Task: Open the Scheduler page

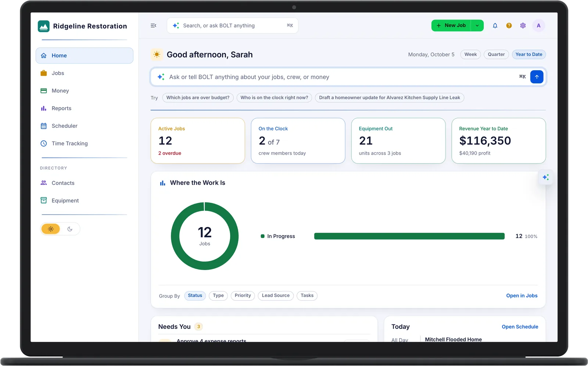Action: click(x=85, y=126)
